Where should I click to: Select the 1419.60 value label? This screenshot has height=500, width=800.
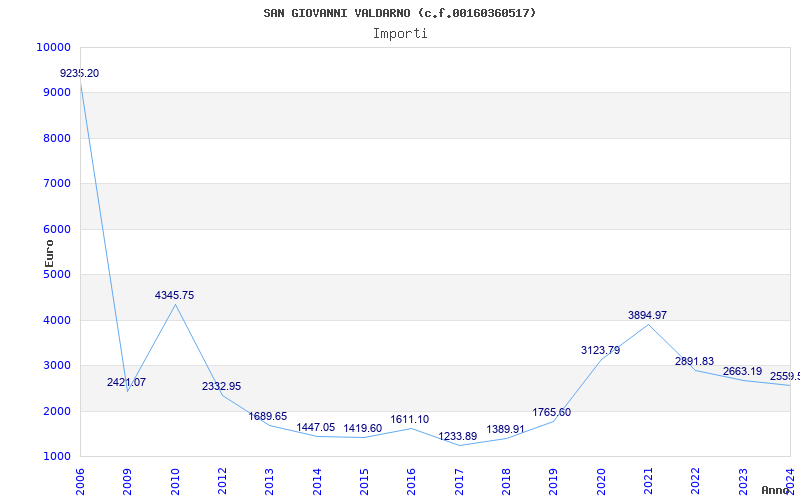tap(363, 428)
